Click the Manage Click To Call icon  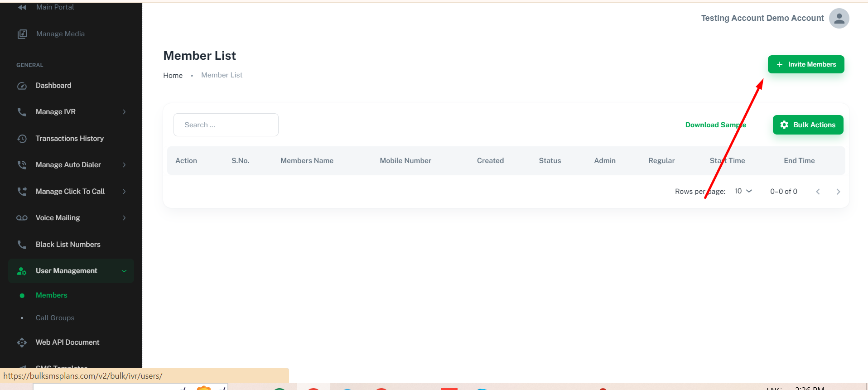click(x=22, y=192)
